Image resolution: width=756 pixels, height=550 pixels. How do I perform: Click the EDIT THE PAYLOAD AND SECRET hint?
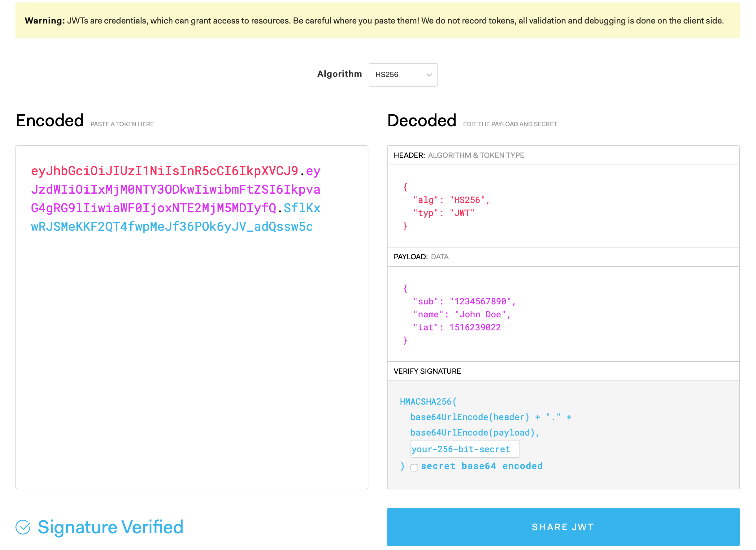tap(510, 124)
